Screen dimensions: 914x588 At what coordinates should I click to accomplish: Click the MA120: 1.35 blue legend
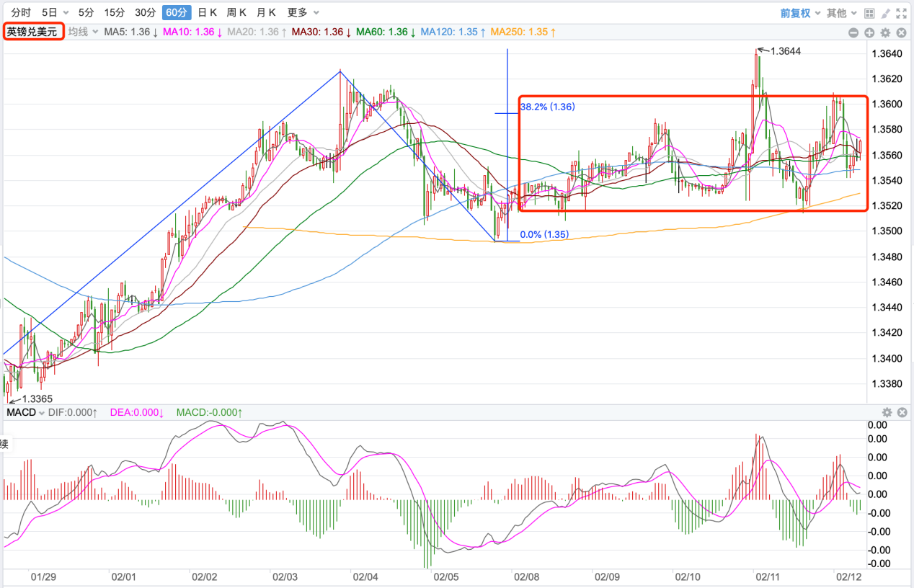tap(453, 32)
